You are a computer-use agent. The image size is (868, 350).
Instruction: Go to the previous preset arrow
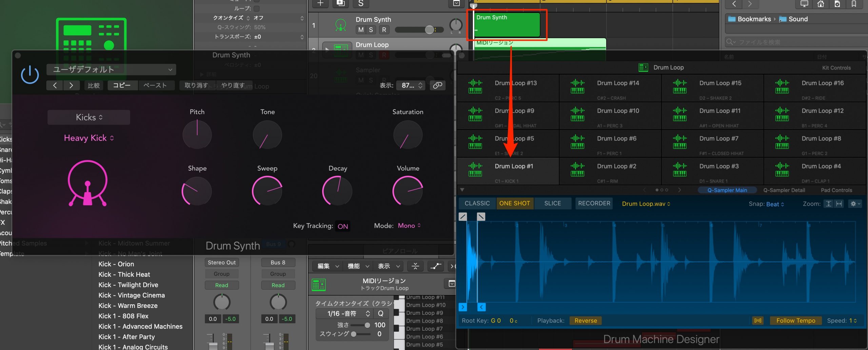point(55,85)
